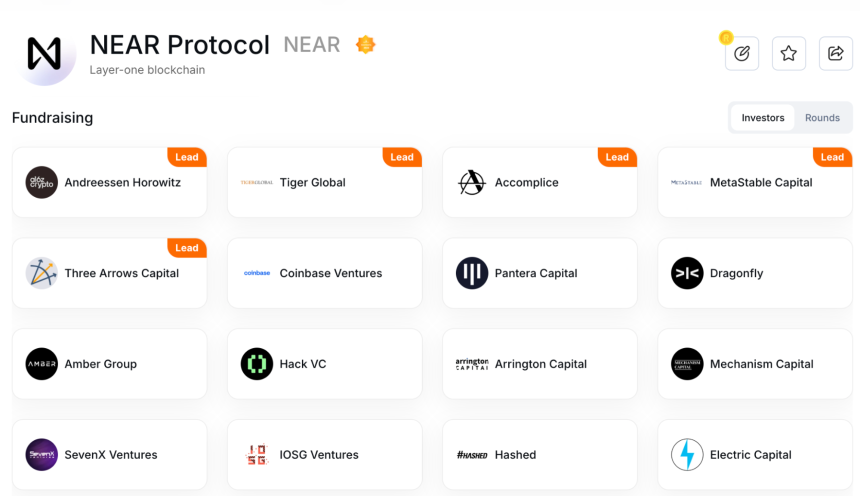This screenshot has width=860, height=496.
Task: Add NEAR Protocol to favorites with star
Action: [789, 53]
